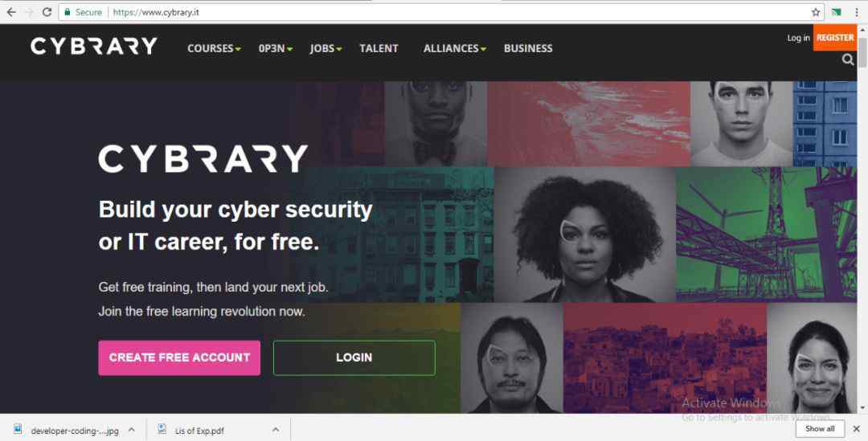
Task: Open the site search magnifier icon
Action: tap(848, 59)
